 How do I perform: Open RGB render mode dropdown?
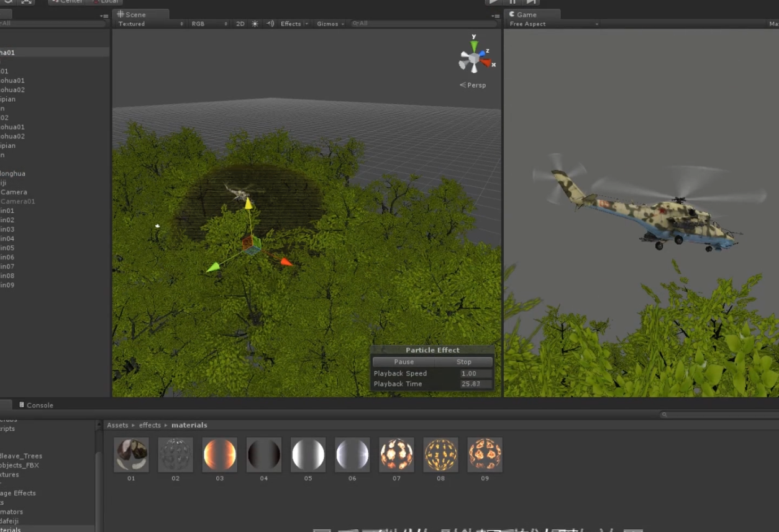click(209, 24)
